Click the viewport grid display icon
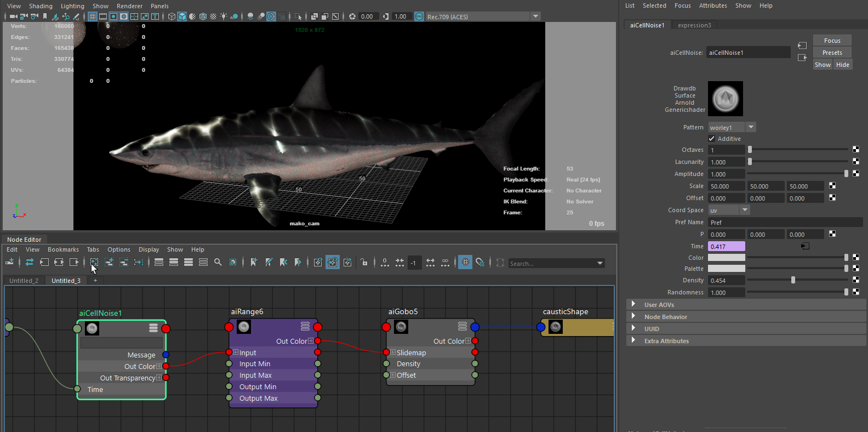Viewport: 868px width, 432px height. [92, 16]
